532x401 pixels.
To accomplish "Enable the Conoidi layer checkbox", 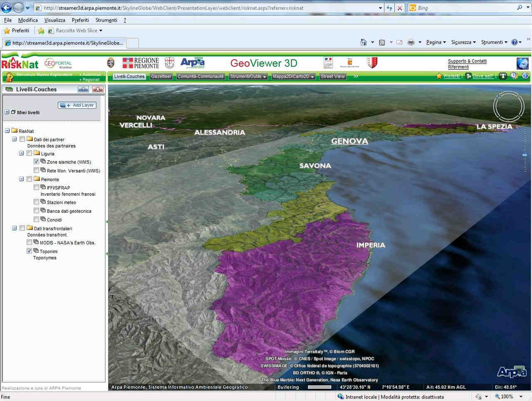I will tap(37, 219).
